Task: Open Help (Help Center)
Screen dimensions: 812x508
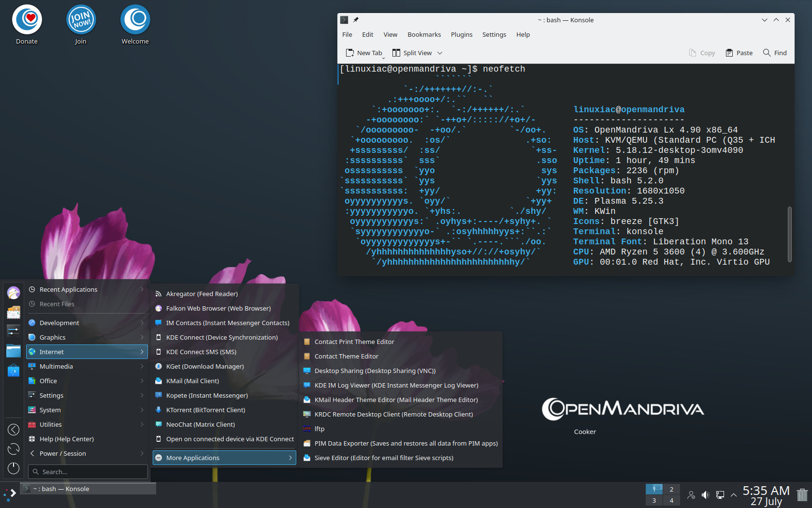Action: tap(87, 439)
